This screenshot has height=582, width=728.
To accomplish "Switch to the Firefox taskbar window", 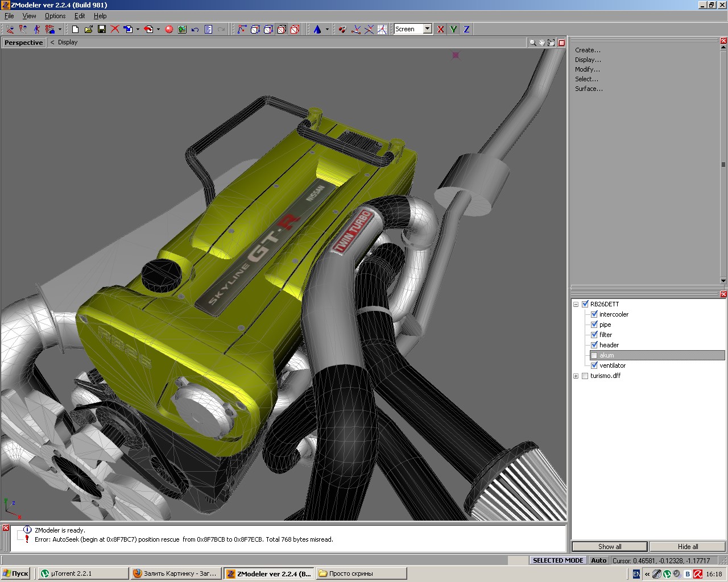I will click(175, 573).
